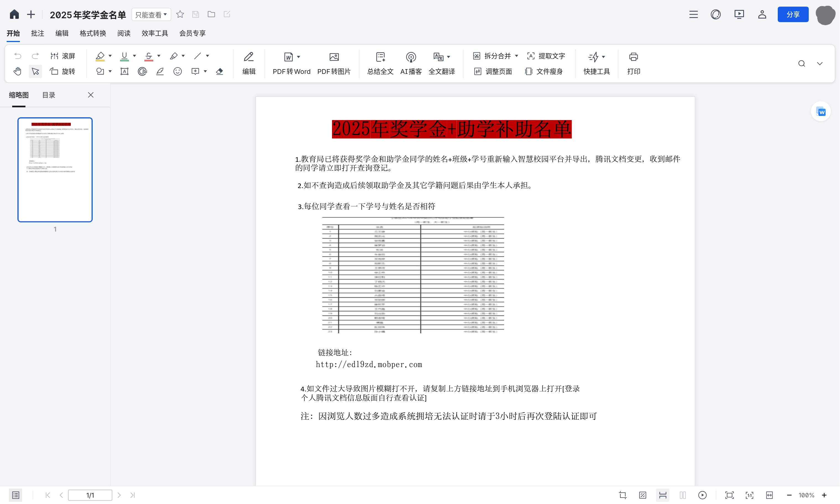This screenshot has width=840, height=504.
Task: Open document search
Action: tap(801, 63)
